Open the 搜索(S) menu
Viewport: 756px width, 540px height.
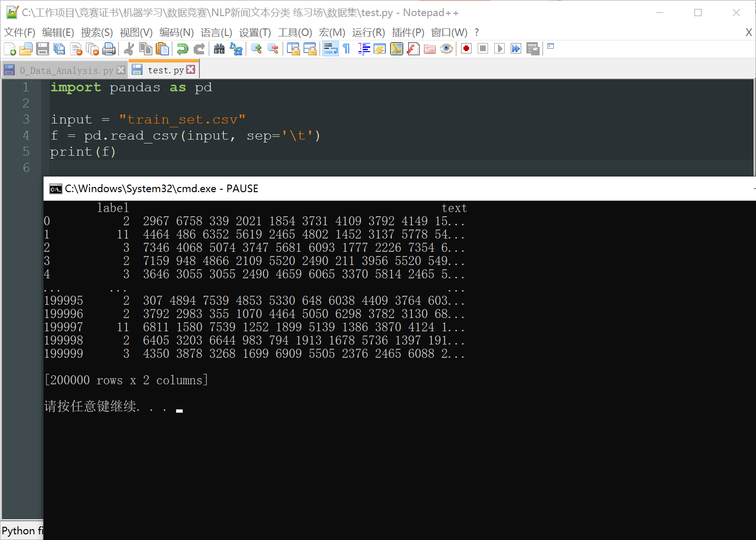[97, 32]
